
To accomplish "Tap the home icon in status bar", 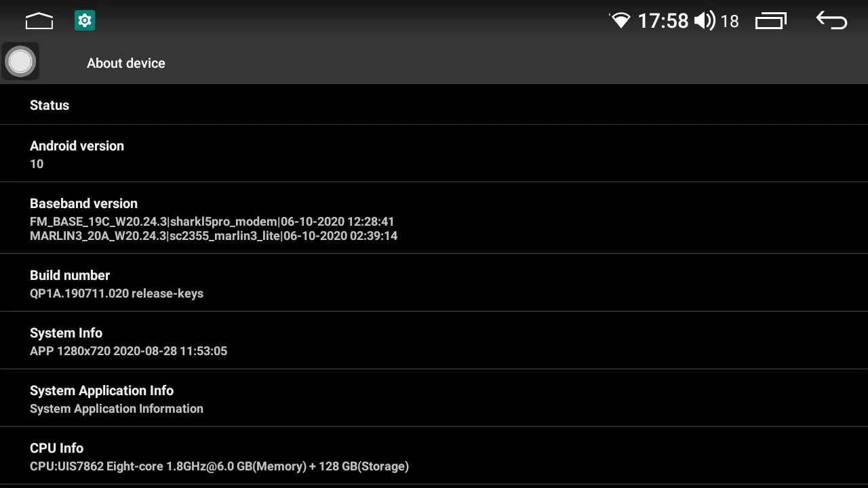I will (x=39, y=22).
